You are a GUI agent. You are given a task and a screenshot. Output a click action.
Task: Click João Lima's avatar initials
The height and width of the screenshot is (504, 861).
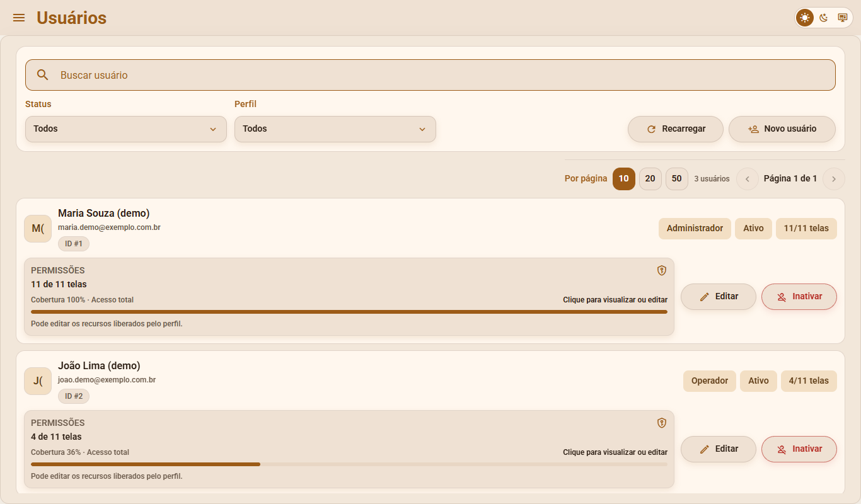point(38,381)
